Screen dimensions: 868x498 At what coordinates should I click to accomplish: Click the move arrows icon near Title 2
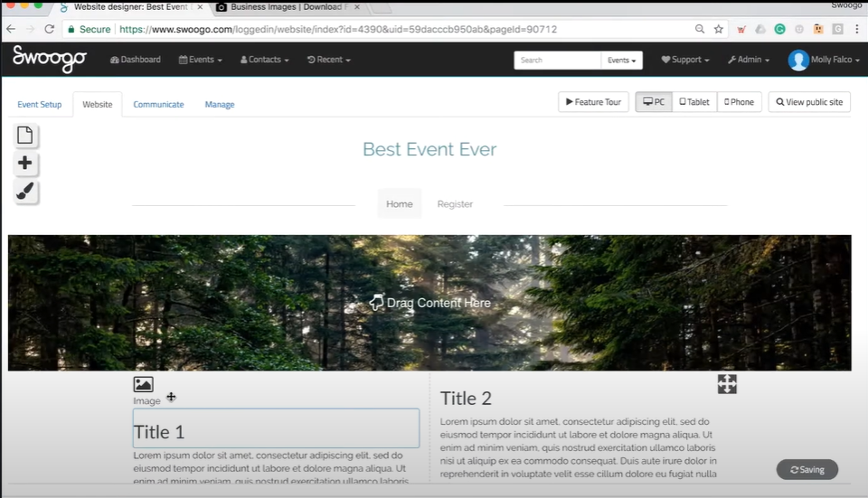coord(727,384)
